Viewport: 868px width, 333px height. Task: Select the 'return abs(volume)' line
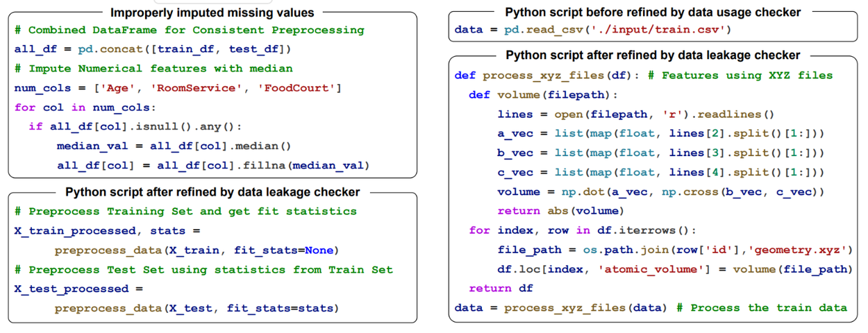coord(560,211)
